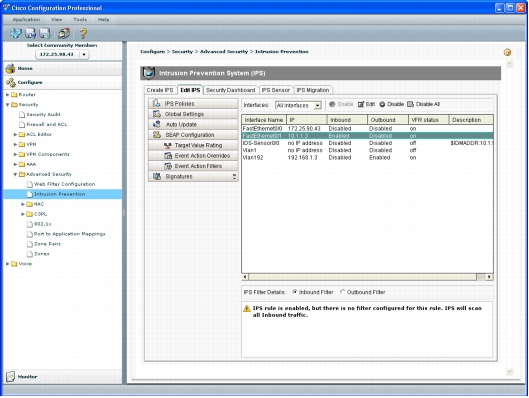Viewport: 529px width, 398px height.
Task: Click the warning triangle icon
Action: [247, 308]
